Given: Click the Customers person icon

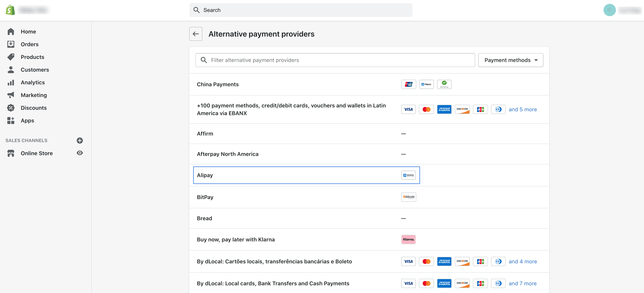Looking at the screenshot, I should click(x=11, y=70).
